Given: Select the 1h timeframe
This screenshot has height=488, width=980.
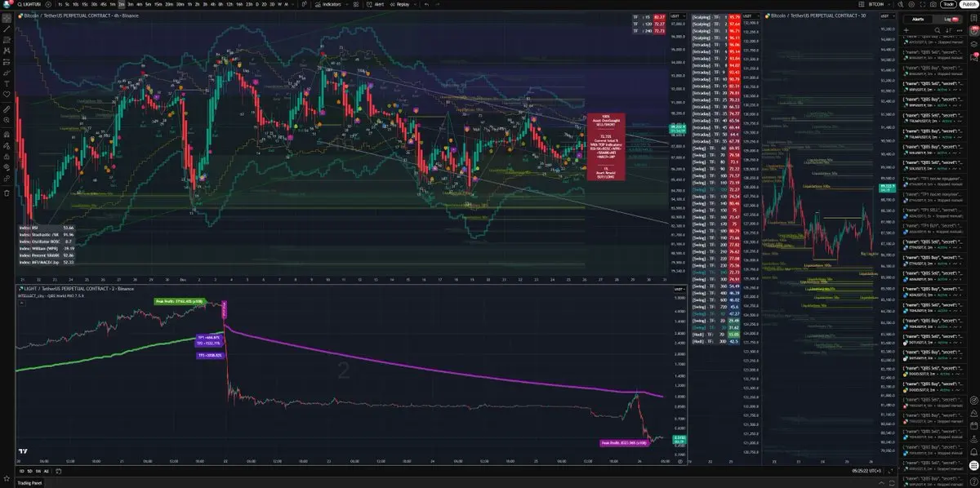Looking at the screenshot, I should click(x=189, y=4).
